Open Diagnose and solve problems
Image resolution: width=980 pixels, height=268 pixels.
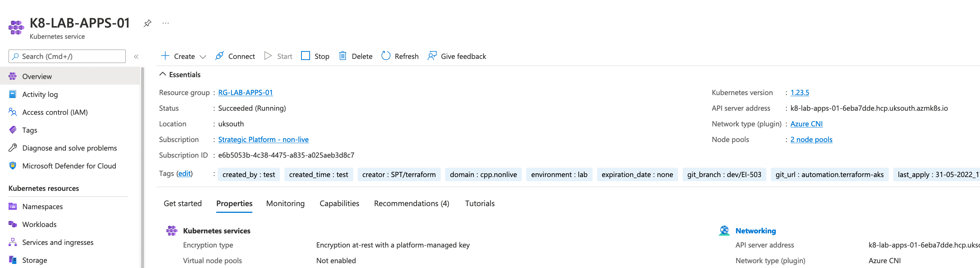tap(70, 148)
